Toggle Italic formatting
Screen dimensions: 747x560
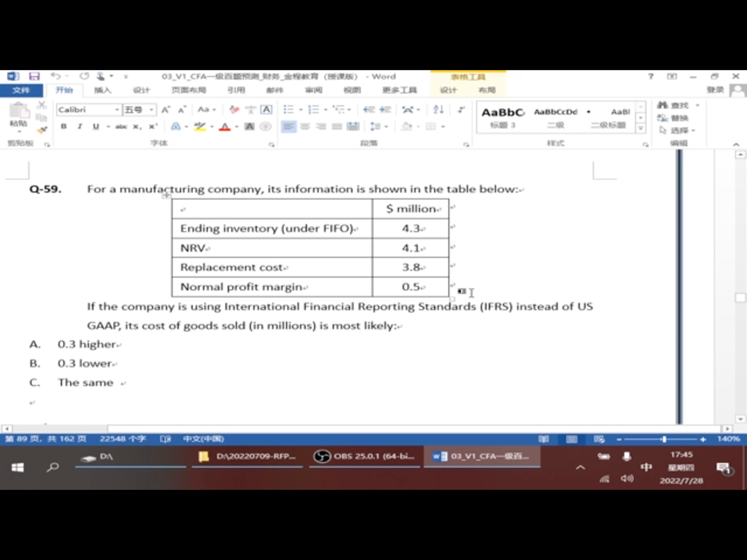80,126
